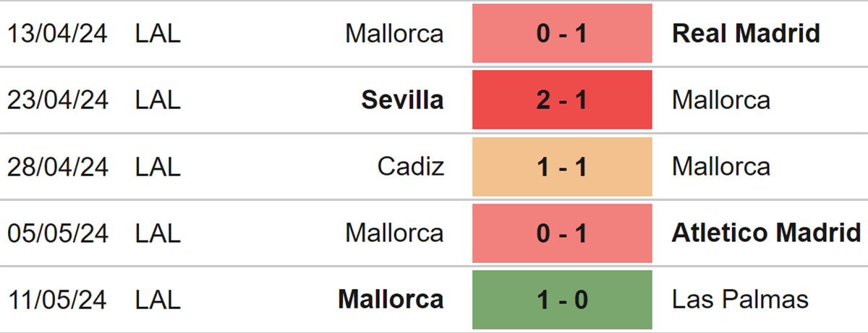Open the 0 - 1 Mallorca vs Real Madrid score
The height and width of the screenshot is (333, 868).
pos(562,33)
